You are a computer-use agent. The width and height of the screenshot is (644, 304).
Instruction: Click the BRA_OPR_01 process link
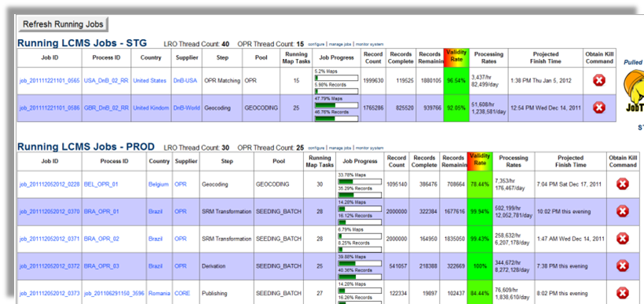101,211
